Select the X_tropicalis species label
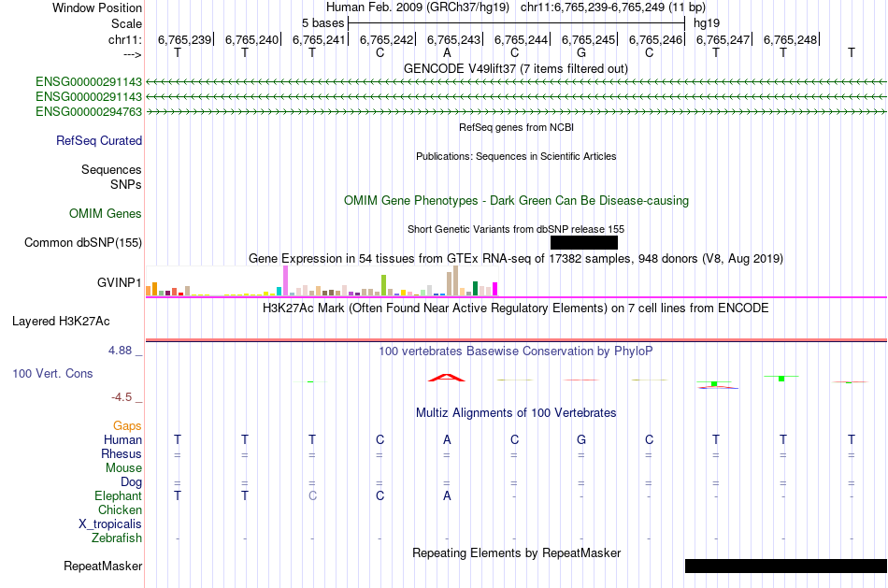The image size is (888, 588). [110, 524]
